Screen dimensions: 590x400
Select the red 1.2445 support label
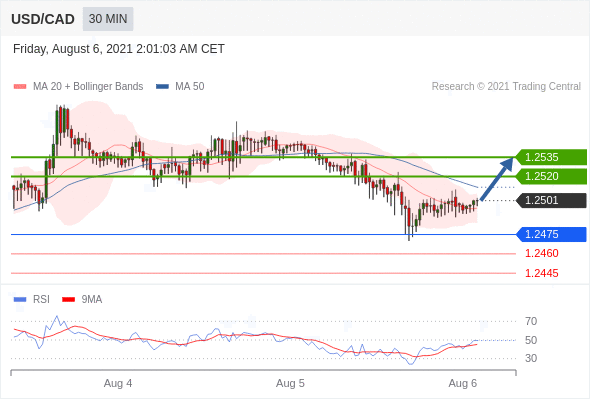tap(541, 273)
